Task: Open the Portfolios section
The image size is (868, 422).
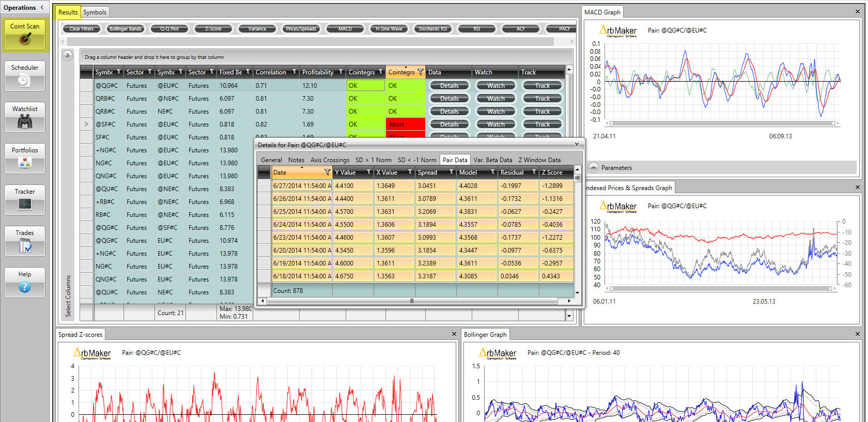Action: coord(25,159)
